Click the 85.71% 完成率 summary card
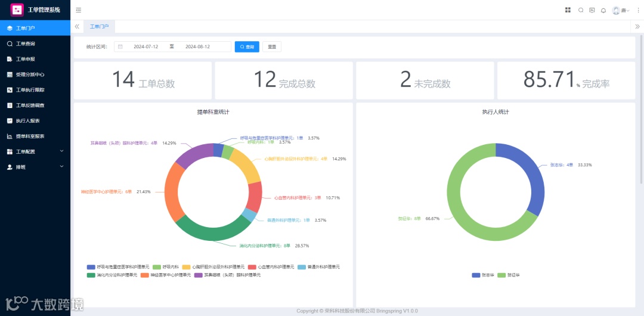This screenshot has height=316, width=644. pos(566,80)
